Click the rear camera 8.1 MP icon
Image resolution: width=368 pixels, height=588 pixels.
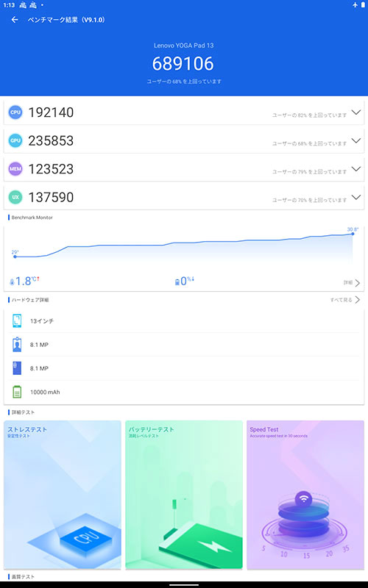[17, 368]
